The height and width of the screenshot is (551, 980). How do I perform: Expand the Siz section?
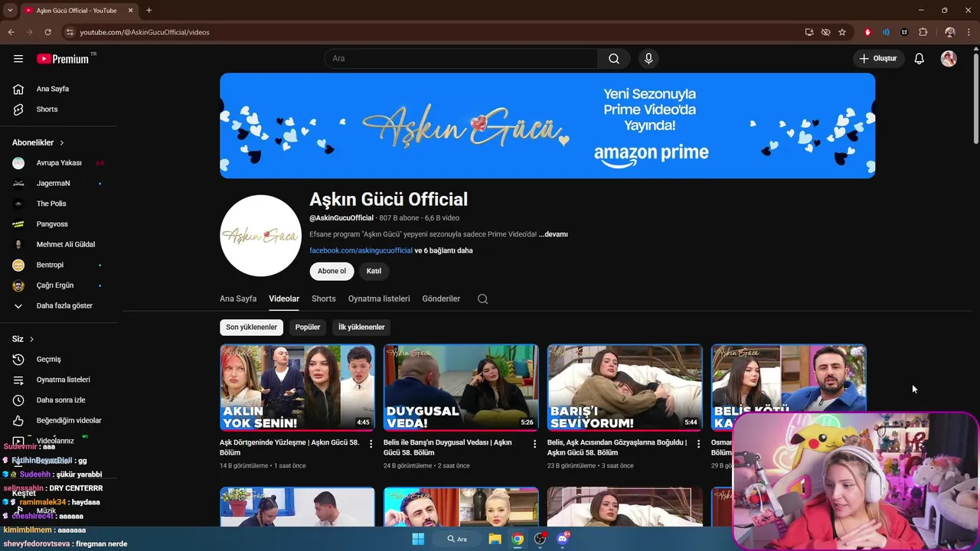[23, 339]
